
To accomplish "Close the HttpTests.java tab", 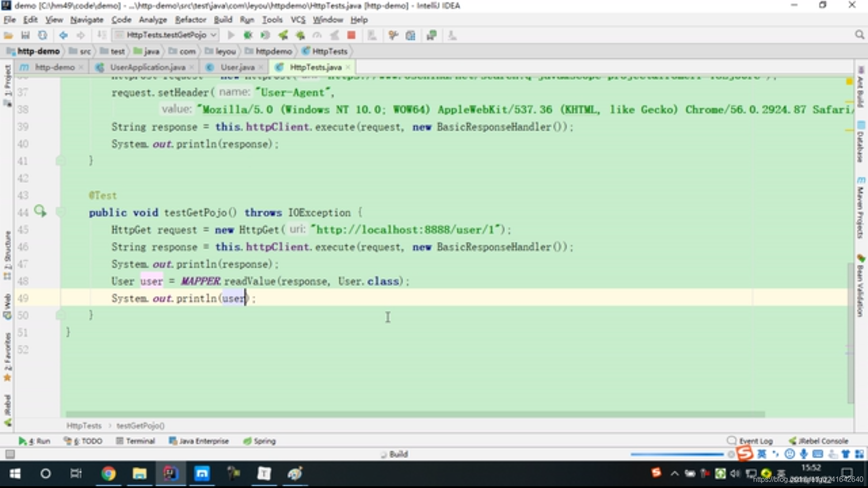I will click(348, 67).
